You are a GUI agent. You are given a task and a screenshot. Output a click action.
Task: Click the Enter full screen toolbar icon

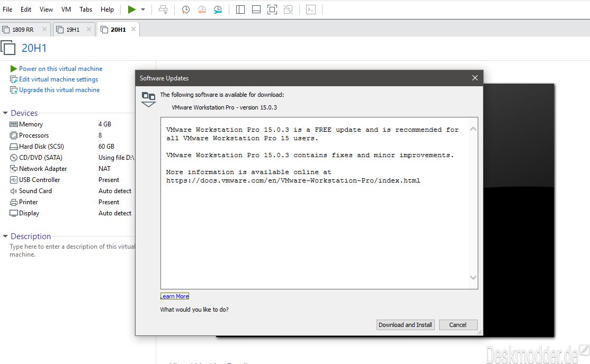(272, 10)
